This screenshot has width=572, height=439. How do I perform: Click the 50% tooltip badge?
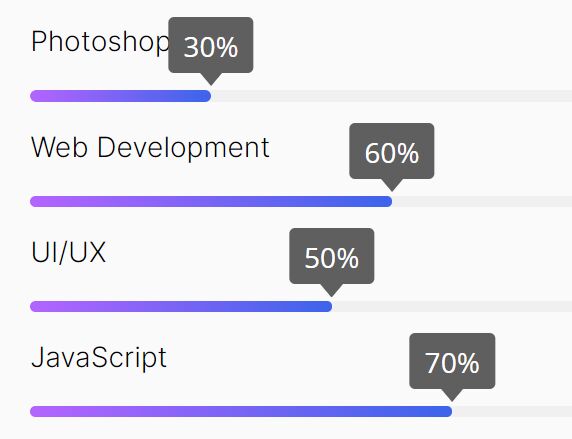[x=332, y=256]
